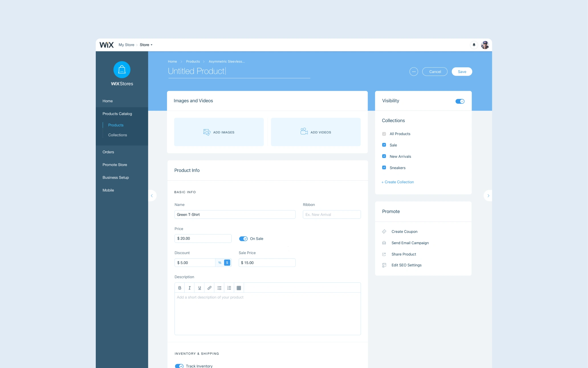This screenshot has height=368, width=588.
Task: Go to next product with right chevron
Action: 488,196
